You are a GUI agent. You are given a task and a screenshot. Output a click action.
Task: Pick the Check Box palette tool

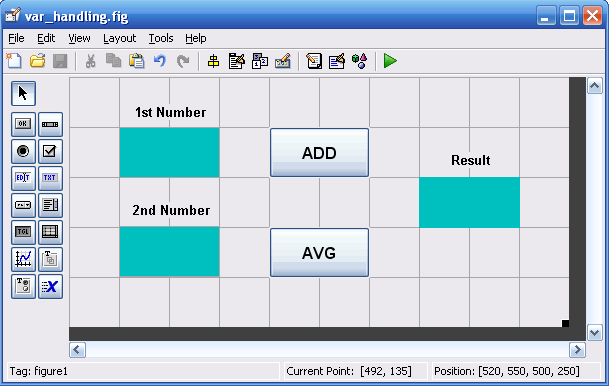pyautogui.click(x=50, y=151)
